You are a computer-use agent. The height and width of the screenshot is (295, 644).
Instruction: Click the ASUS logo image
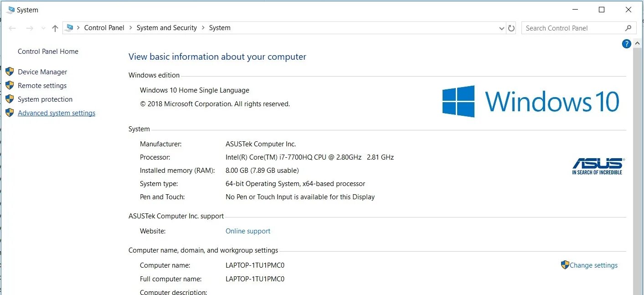598,166
